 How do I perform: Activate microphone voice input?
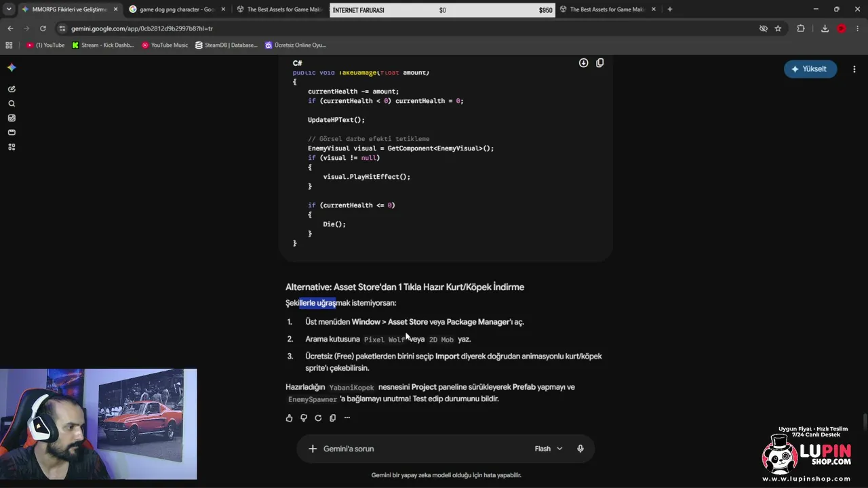[x=580, y=449]
